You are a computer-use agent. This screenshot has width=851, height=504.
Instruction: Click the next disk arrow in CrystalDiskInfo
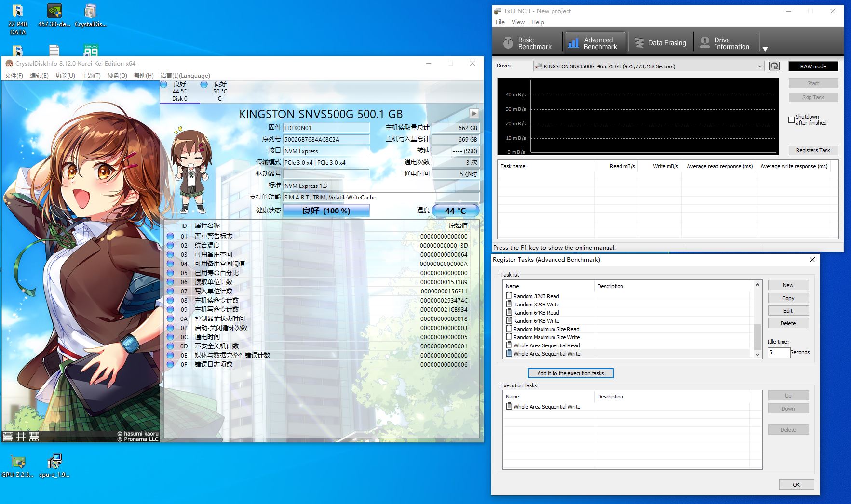pyautogui.click(x=474, y=113)
